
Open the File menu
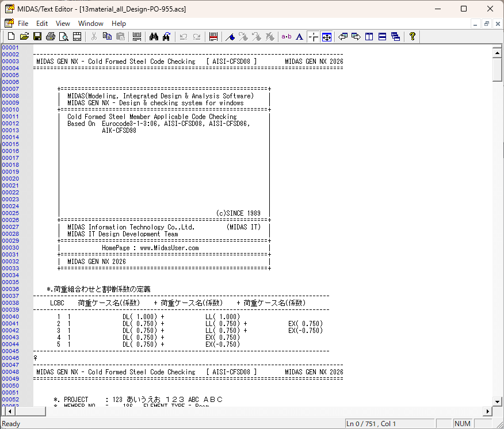(23, 24)
